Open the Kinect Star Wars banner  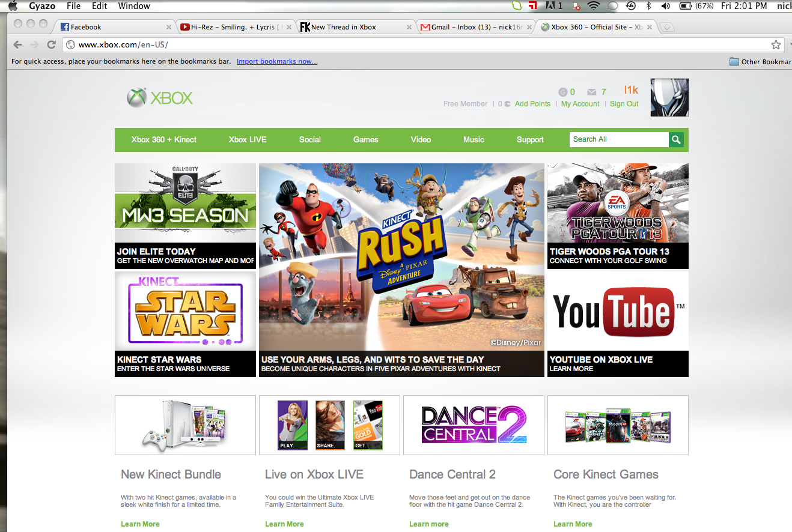coord(185,324)
